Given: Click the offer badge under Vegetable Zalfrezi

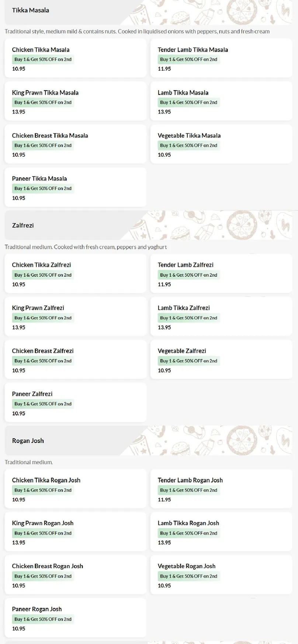Looking at the screenshot, I should (188, 361).
